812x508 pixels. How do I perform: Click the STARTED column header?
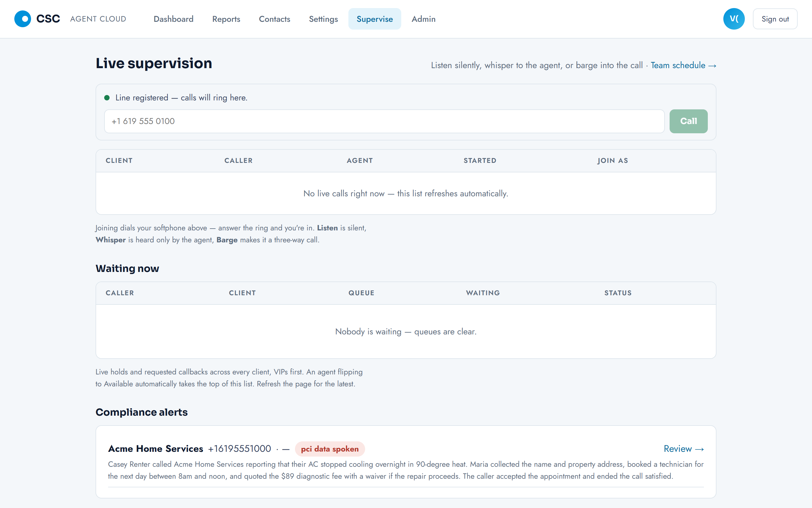coord(480,160)
